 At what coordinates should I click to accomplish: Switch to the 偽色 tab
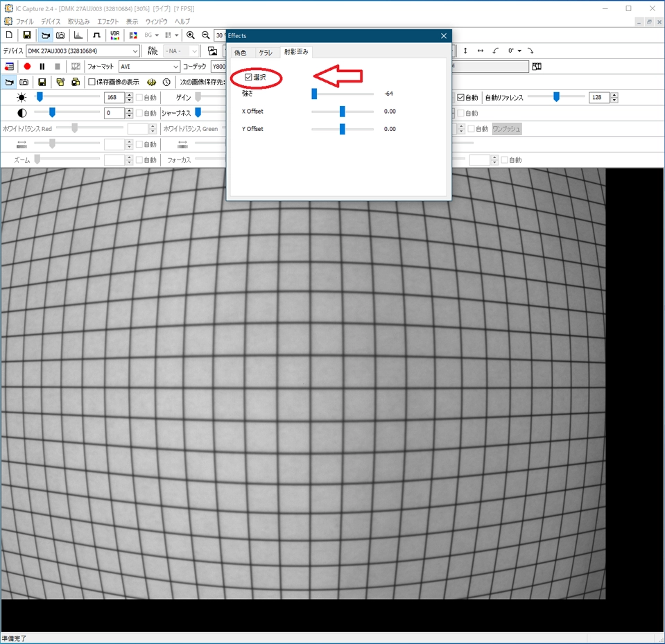(x=241, y=53)
